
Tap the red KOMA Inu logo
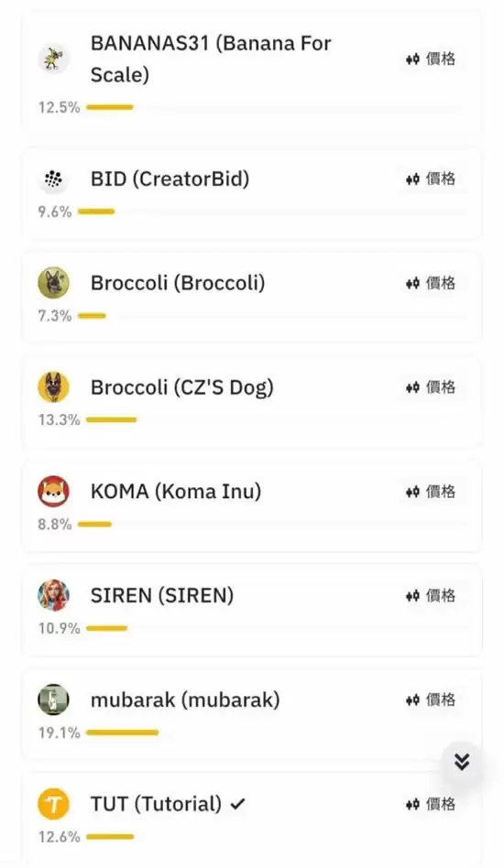click(x=54, y=491)
